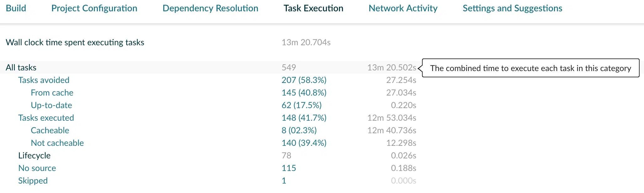Click the 148 (41.7%) executed count
This screenshot has height=193, width=644.
point(304,118)
